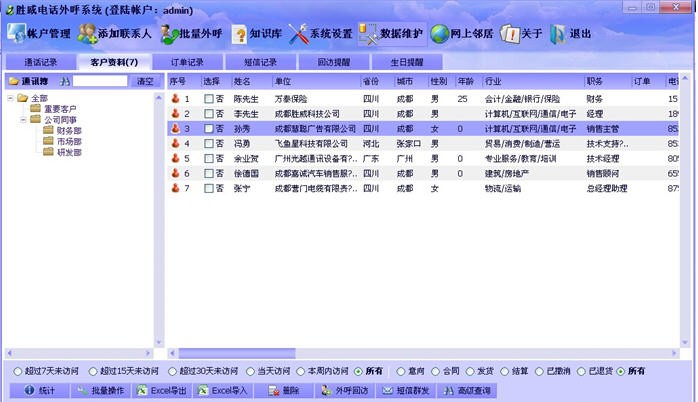Select the 已退货 order status radio
Viewport: 698px width, 402px height.
click(581, 371)
